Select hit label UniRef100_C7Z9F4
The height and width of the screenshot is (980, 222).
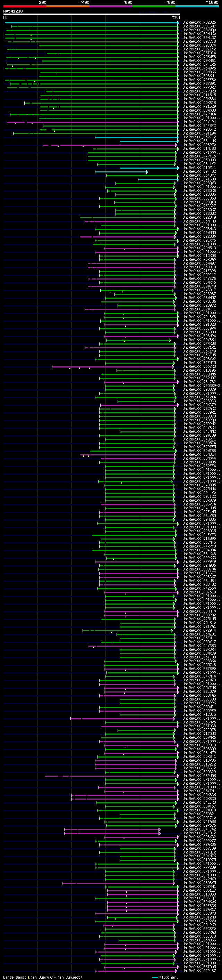tap(199, 630)
